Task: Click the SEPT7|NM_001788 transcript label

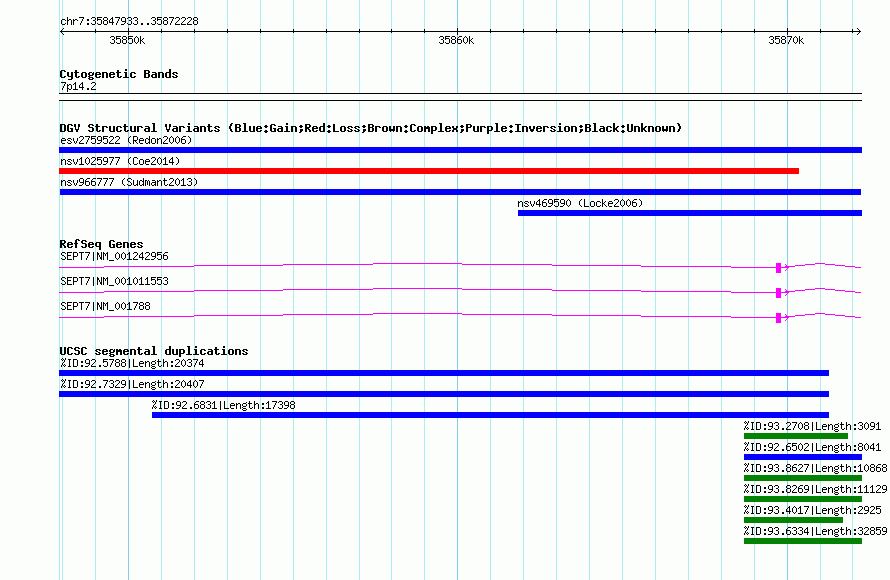Action: pos(105,306)
